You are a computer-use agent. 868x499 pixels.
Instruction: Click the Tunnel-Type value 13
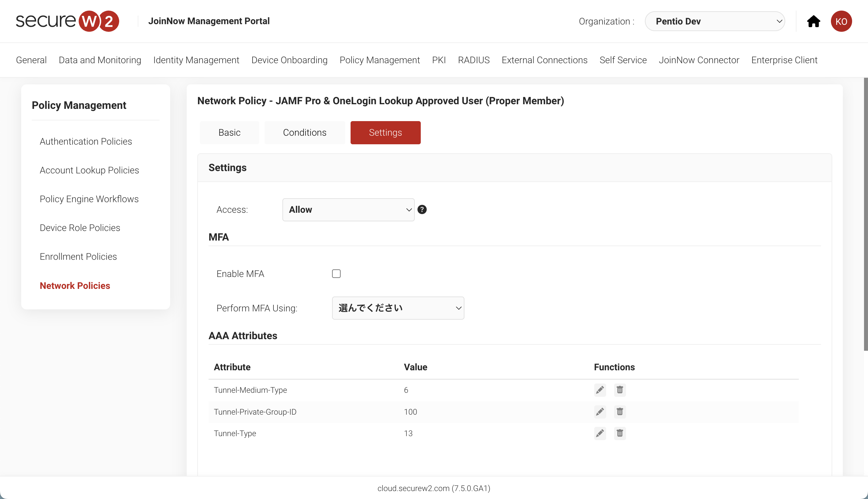408,433
